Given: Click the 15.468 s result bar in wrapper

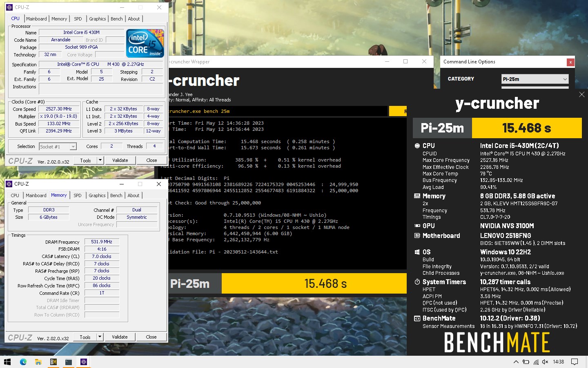Looking at the screenshot, I should pyautogui.click(x=314, y=283).
